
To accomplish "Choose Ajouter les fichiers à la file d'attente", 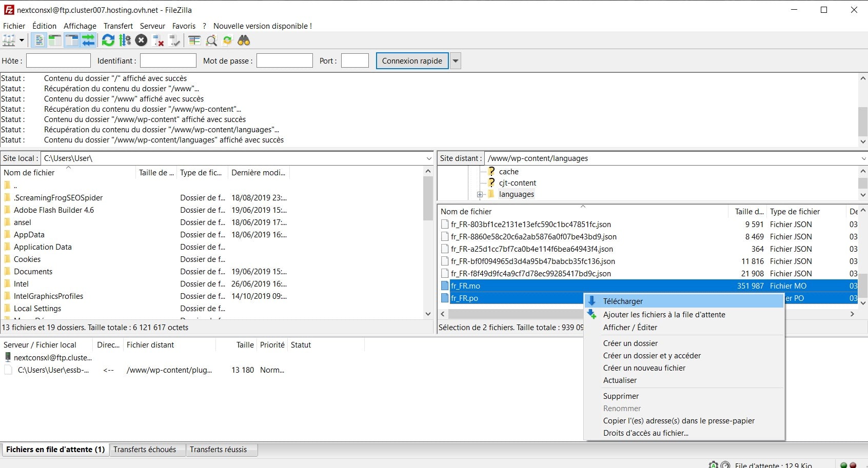I will point(684,315).
